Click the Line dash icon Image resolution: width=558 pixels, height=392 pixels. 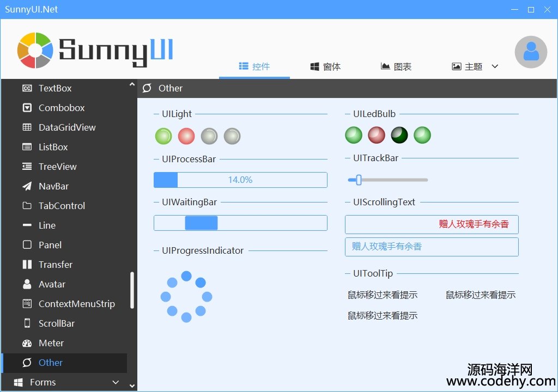(x=27, y=225)
